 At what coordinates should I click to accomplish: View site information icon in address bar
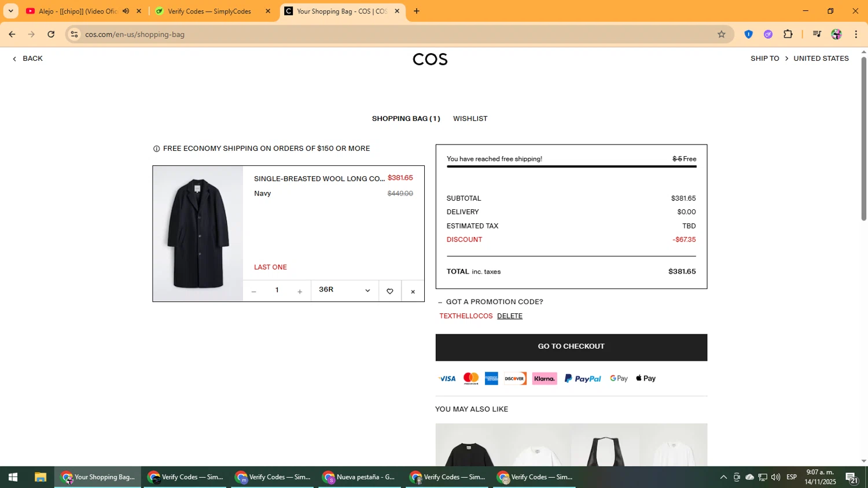click(74, 34)
